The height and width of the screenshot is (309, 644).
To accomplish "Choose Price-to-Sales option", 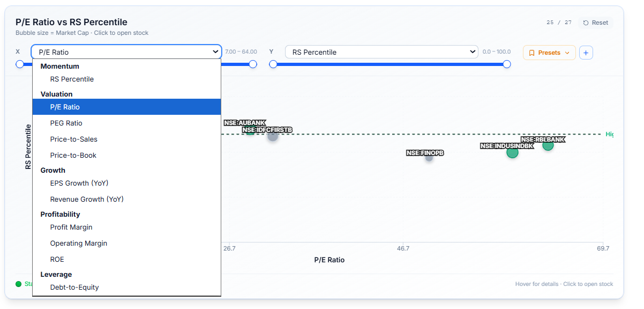I will click(x=126, y=139).
